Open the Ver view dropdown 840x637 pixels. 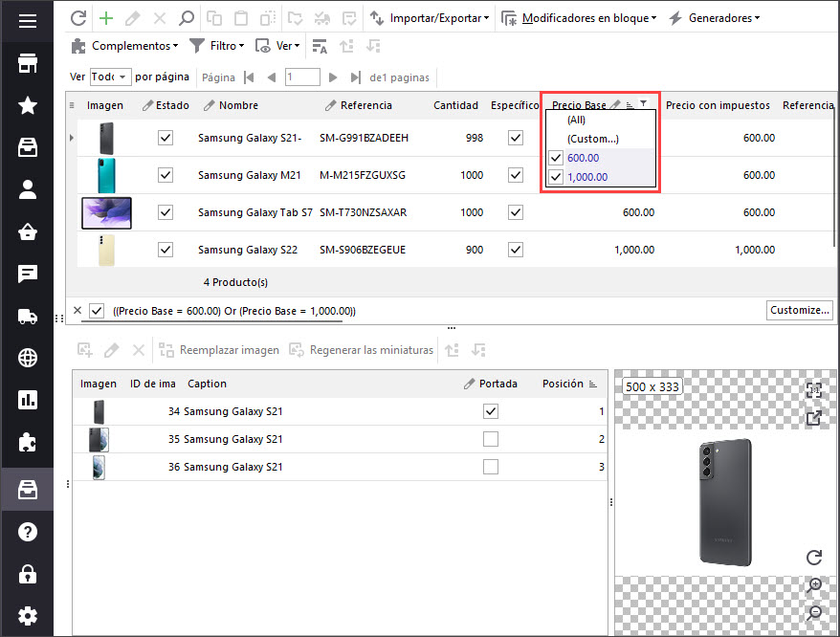point(277,46)
